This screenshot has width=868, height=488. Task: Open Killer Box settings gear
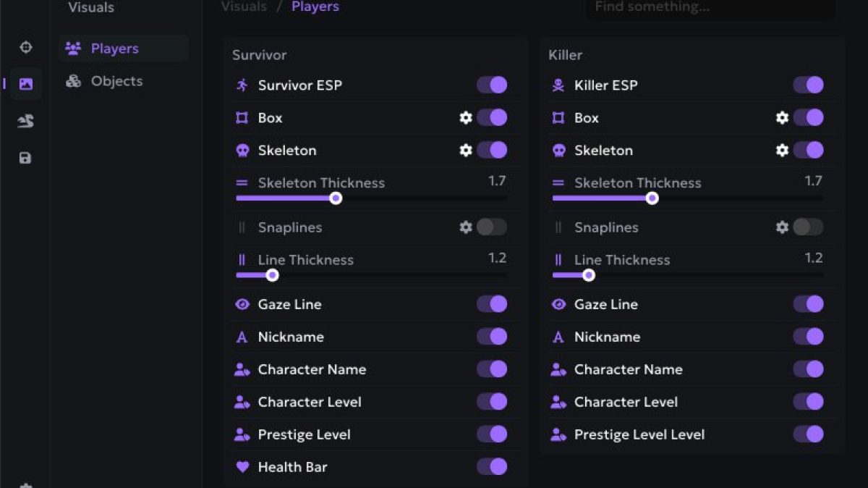(782, 117)
